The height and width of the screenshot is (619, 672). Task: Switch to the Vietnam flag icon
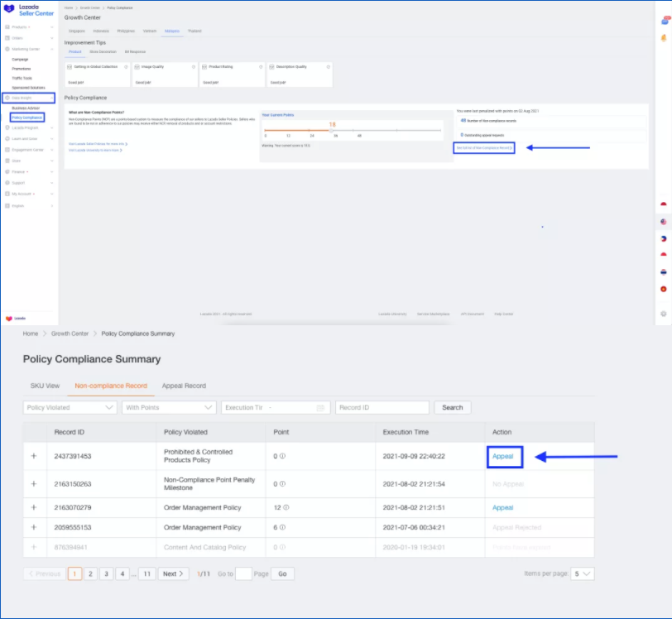coord(664,289)
